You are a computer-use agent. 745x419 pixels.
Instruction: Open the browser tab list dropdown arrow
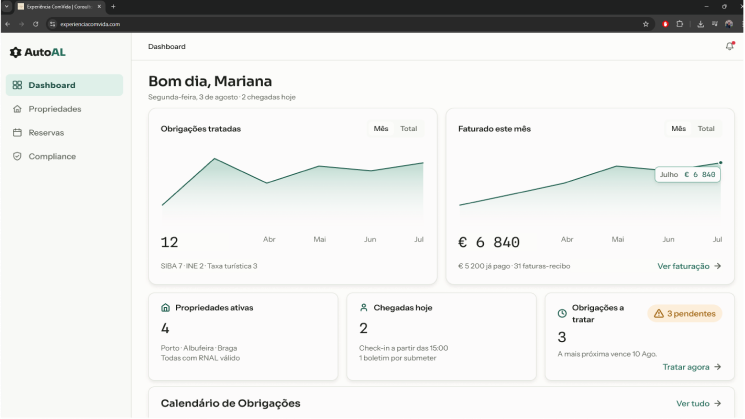(7, 7)
